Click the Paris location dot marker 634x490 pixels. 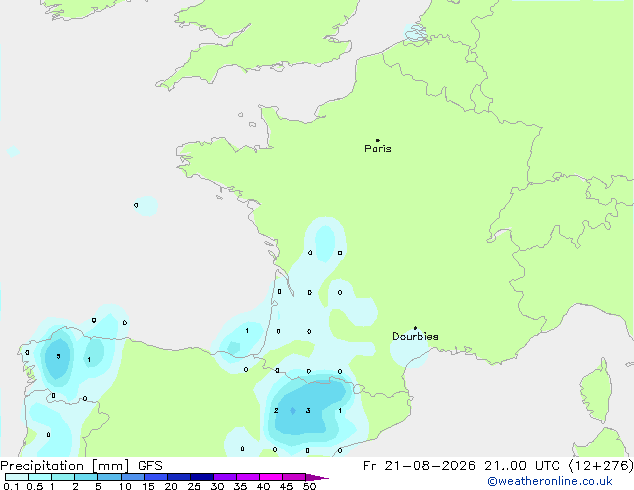tap(378, 140)
